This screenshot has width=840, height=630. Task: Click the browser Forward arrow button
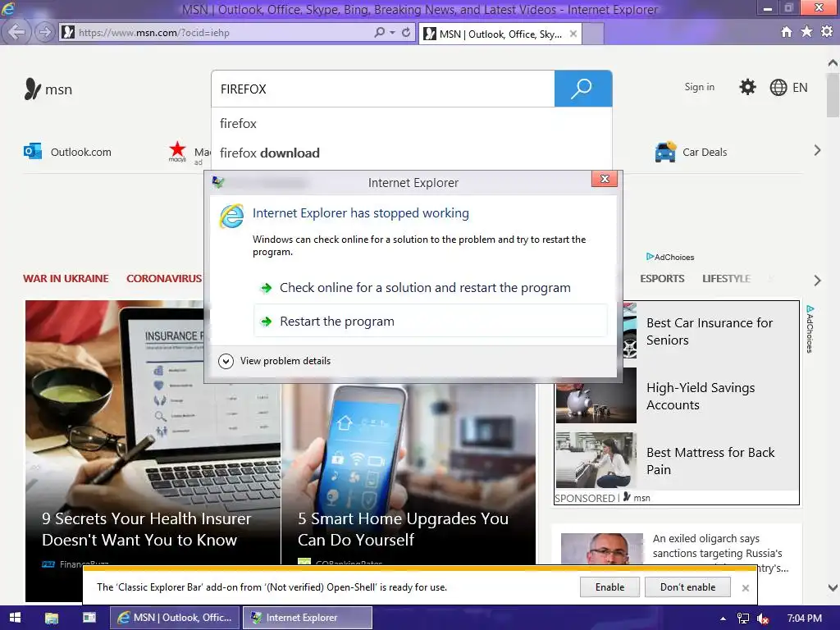point(44,32)
